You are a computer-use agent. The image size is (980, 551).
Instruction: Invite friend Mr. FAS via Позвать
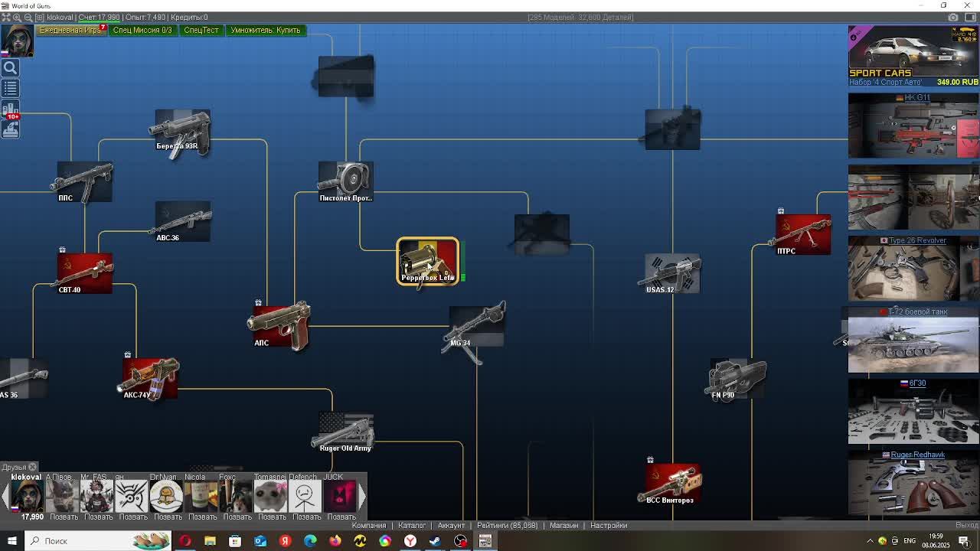(98, 517)
